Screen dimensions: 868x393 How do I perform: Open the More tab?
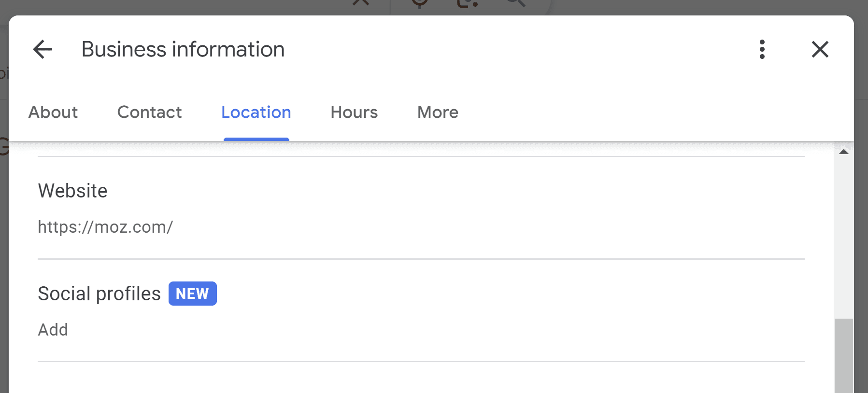point(438,112)
